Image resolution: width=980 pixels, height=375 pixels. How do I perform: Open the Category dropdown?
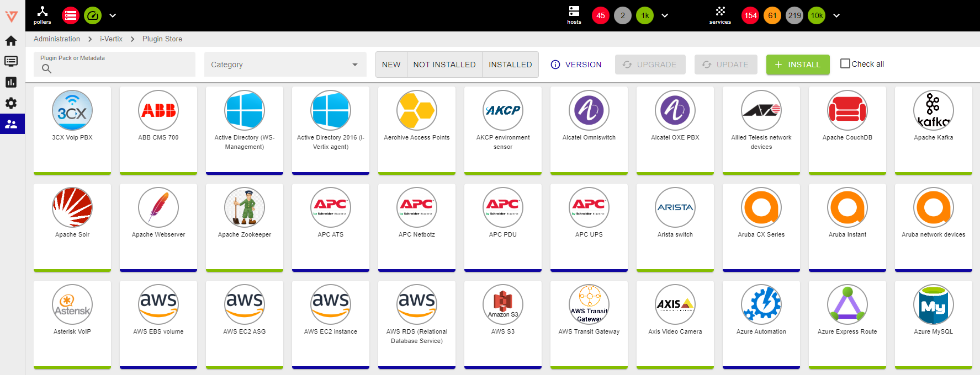[285, 65]
